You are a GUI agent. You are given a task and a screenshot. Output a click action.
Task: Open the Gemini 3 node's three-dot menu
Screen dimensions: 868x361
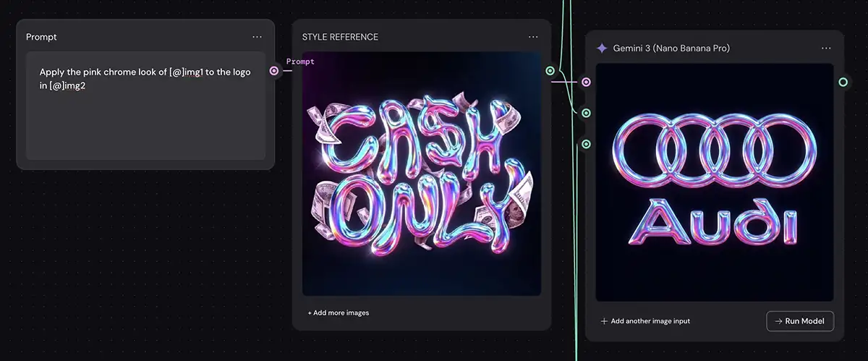click(826, 48)
